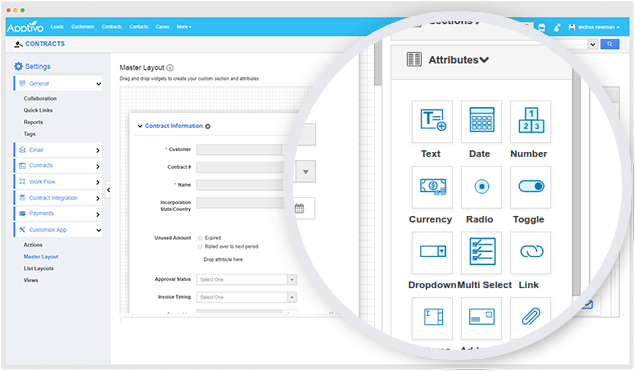The width and height of the screenshot is (635, 371).
Task: Open Reports settings
Action: 33,122
